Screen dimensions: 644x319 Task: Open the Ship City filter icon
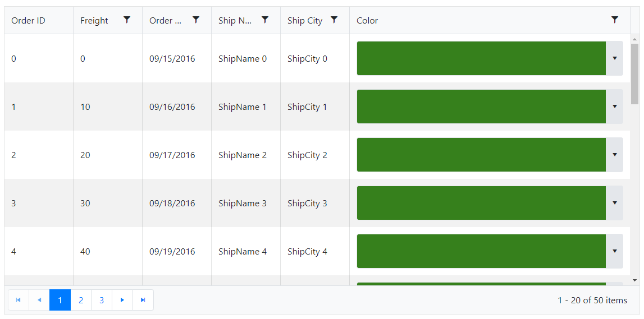[334, 20]
